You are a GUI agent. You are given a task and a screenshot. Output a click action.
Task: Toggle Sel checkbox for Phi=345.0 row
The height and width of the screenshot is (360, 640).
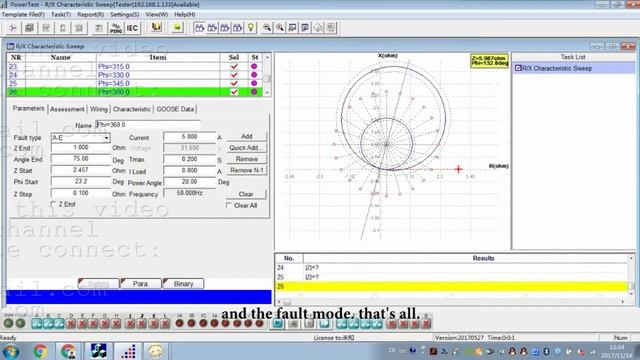pos(234,83)
